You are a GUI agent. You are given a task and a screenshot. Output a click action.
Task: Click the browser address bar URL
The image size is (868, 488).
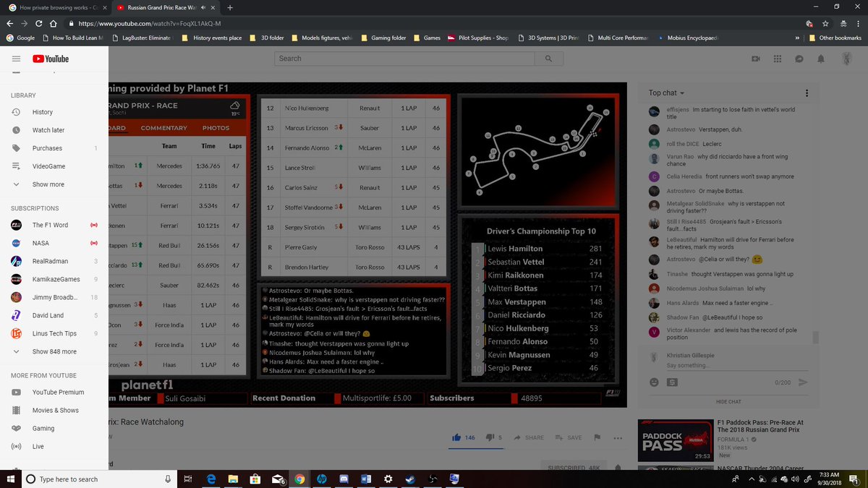[x=149, y=24]
